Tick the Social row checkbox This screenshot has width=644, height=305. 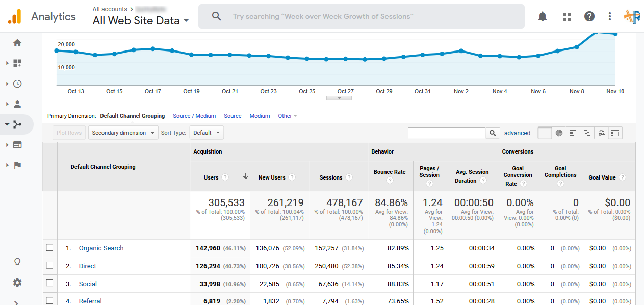coord(49,284)
